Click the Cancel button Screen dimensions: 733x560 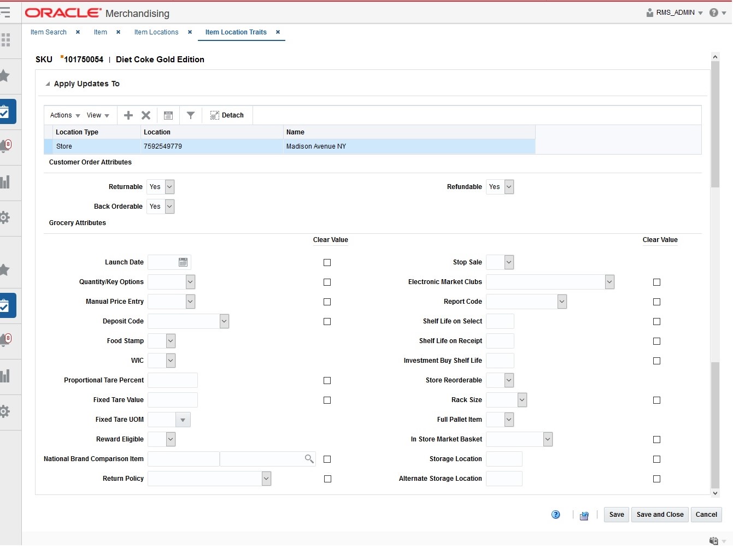[x=706, y=515]
